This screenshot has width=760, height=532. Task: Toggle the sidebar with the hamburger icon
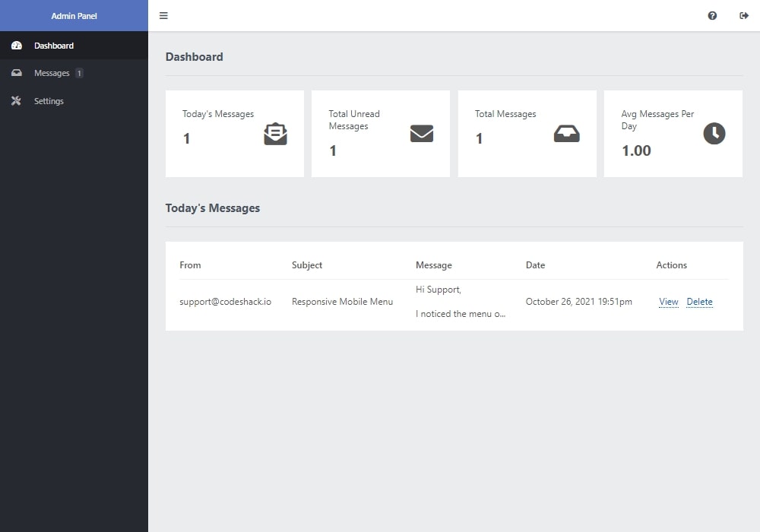(x=164, y=15)
